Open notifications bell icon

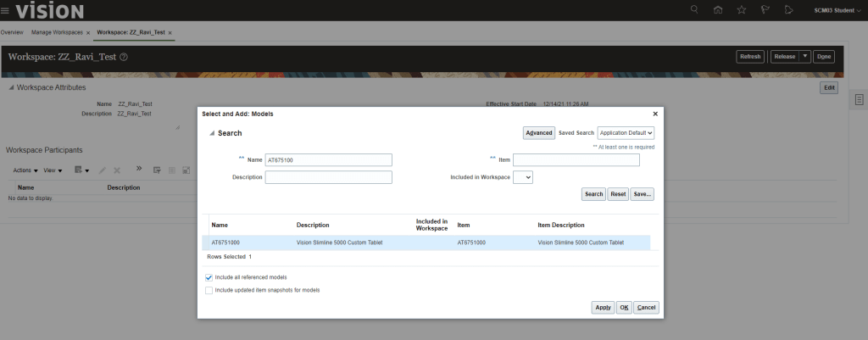[788, 10]
